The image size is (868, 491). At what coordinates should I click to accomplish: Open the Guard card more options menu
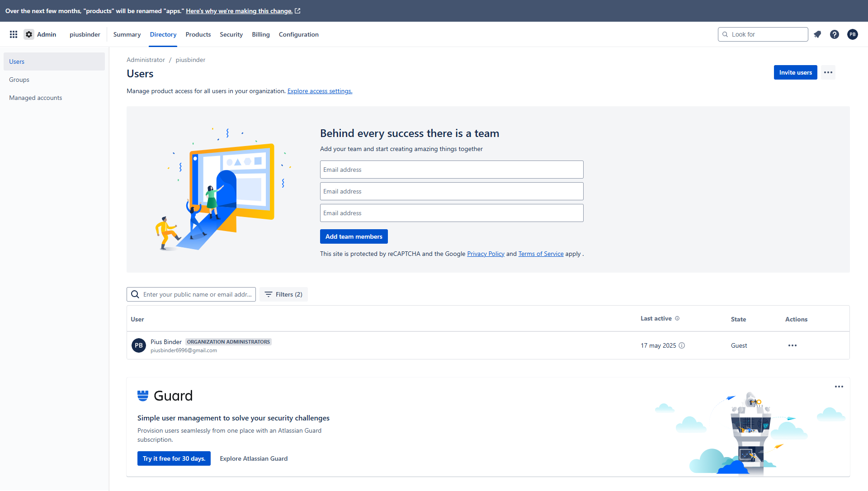(839, 387)
